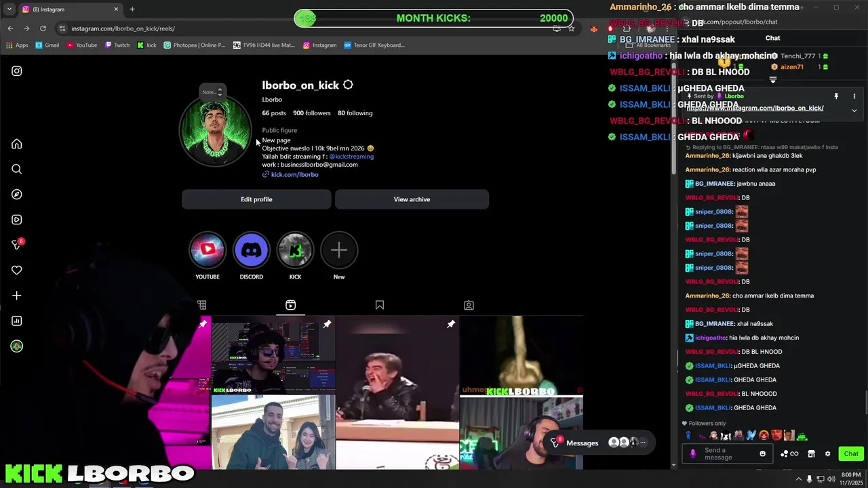The height and width of the screenshot is (488, 868).
Task: Collapse leaderboard arrow in Kick chat
Action: point(773,80)
